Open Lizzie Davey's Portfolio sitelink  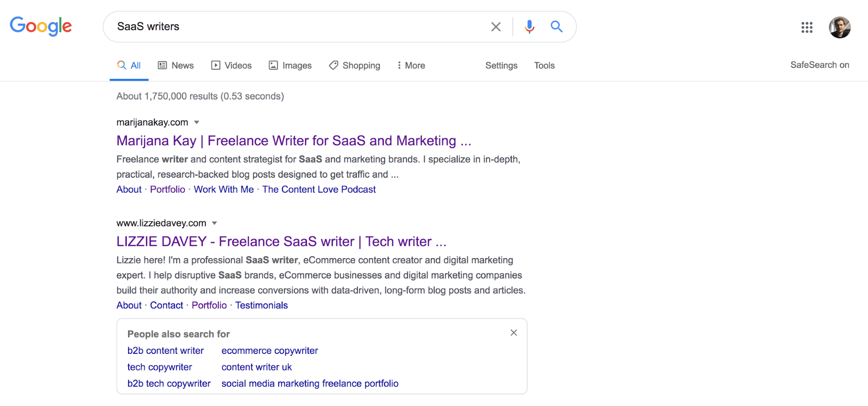point(209,306)
